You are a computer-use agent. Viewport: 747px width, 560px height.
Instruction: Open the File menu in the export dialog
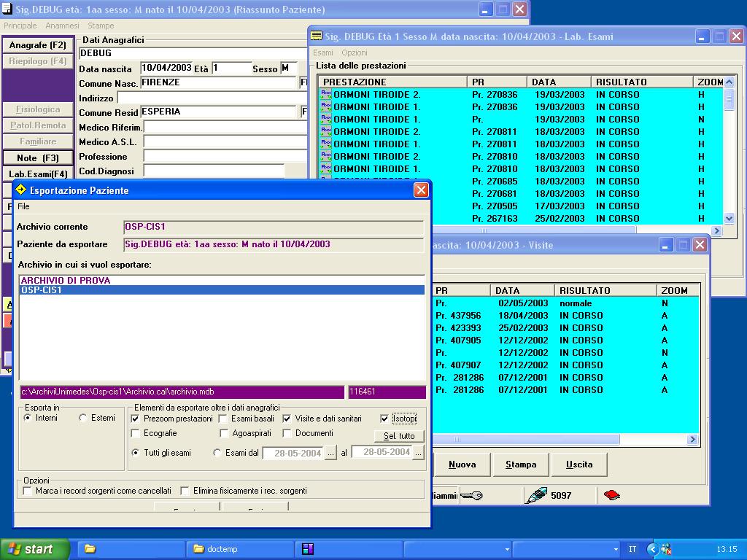[23, 207]
